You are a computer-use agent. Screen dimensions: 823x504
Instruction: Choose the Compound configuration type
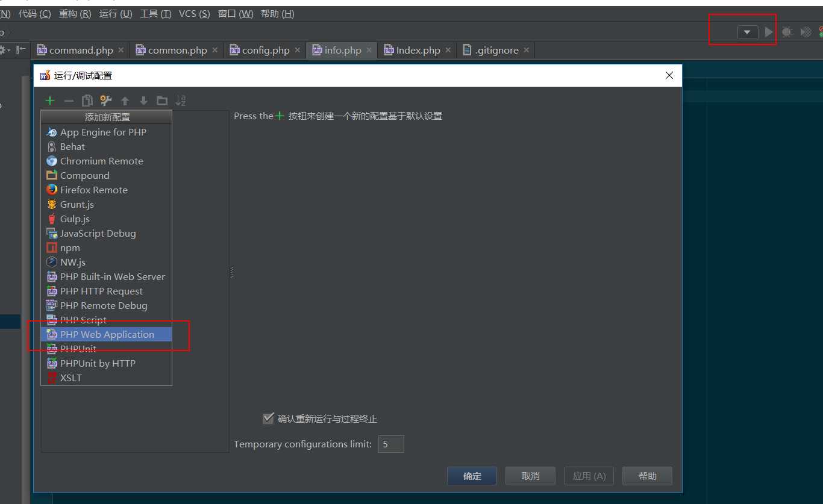(x=107, y=175)
